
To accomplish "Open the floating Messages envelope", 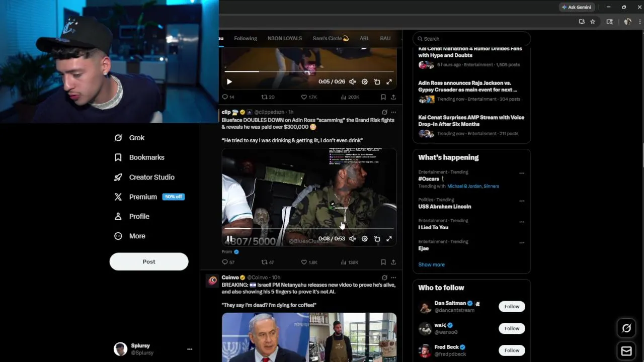I will click(626, 351).
